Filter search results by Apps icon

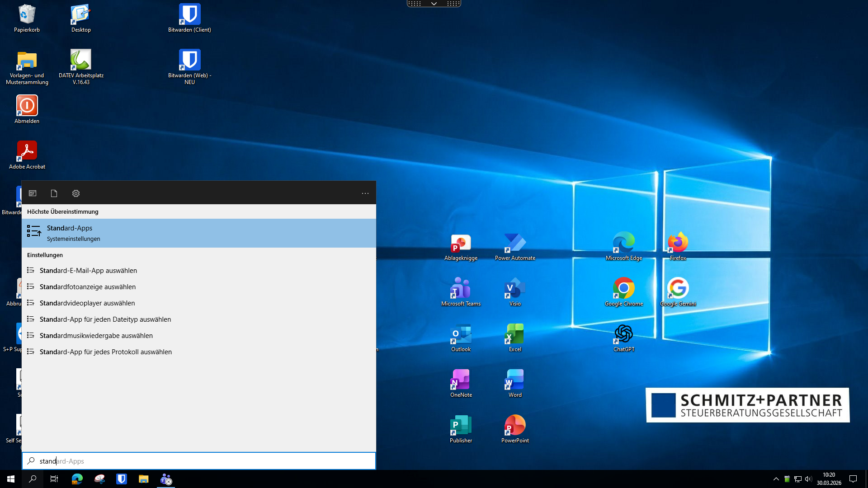tap(33, 193)
